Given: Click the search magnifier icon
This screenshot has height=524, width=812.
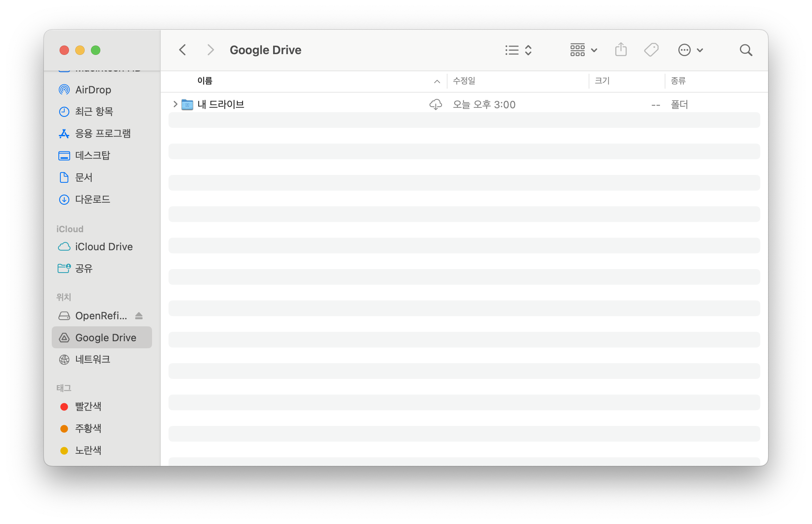Looking at the screenshot, I should coord(746,50).
